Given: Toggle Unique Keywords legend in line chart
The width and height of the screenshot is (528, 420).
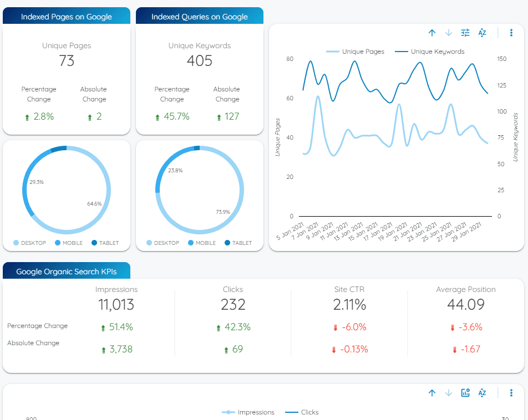Looking at the screenshot, I should pyautogui.click(x=430, y=52).
